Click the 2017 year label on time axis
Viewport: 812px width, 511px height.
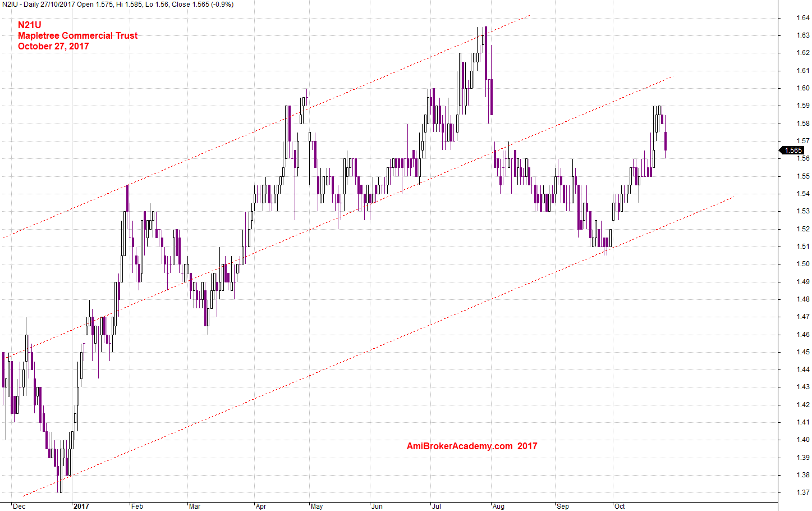pos(81,507)
